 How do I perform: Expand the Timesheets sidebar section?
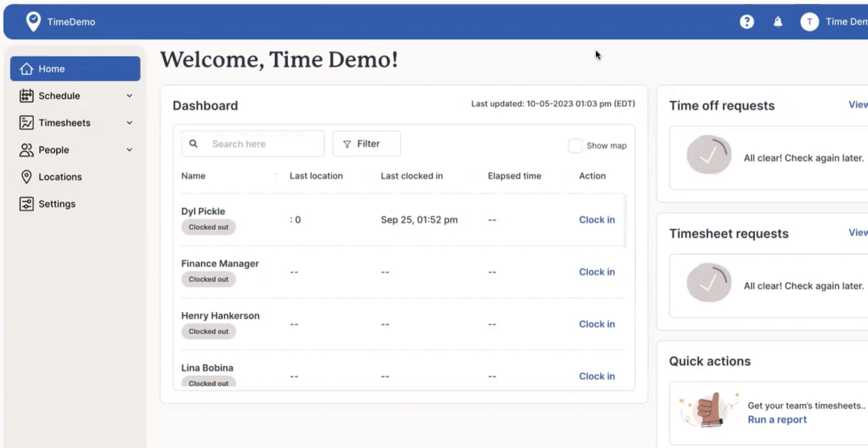click(129, 123)
